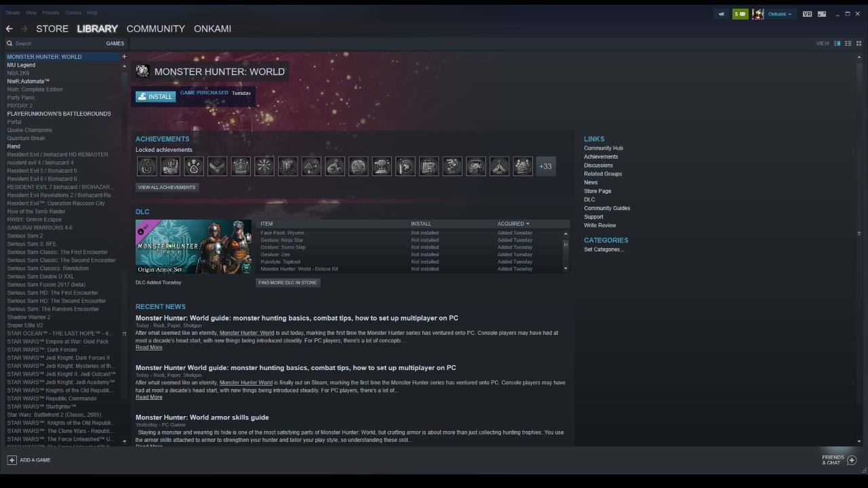Open the Onkami account dropdown
Screen dimensions: 868x488
[779, 14]
